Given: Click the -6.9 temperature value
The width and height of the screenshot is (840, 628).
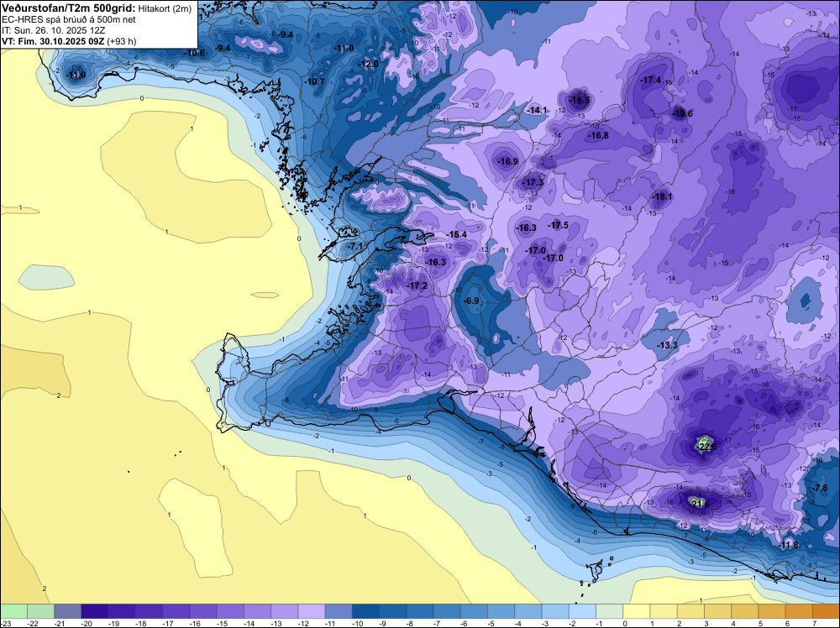Looking at the screenshot, I should point(471,301).
